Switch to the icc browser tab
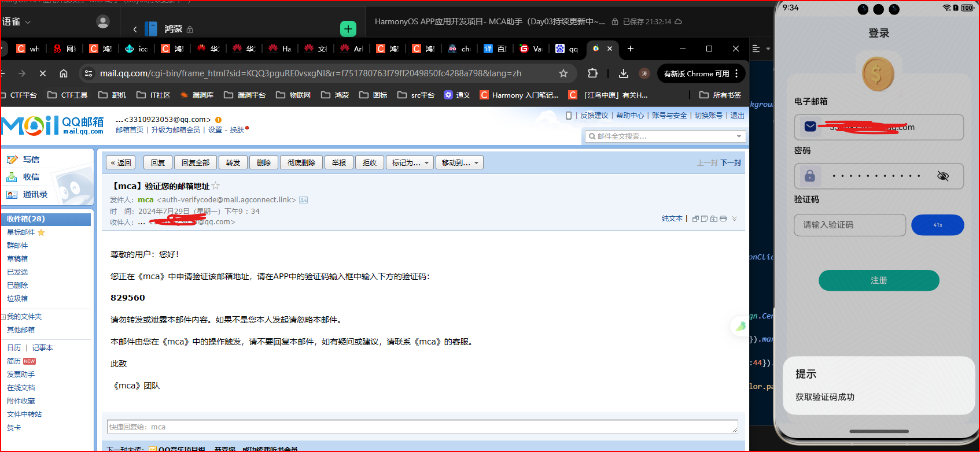Screen dimensions: 980x452 (137, 49)
